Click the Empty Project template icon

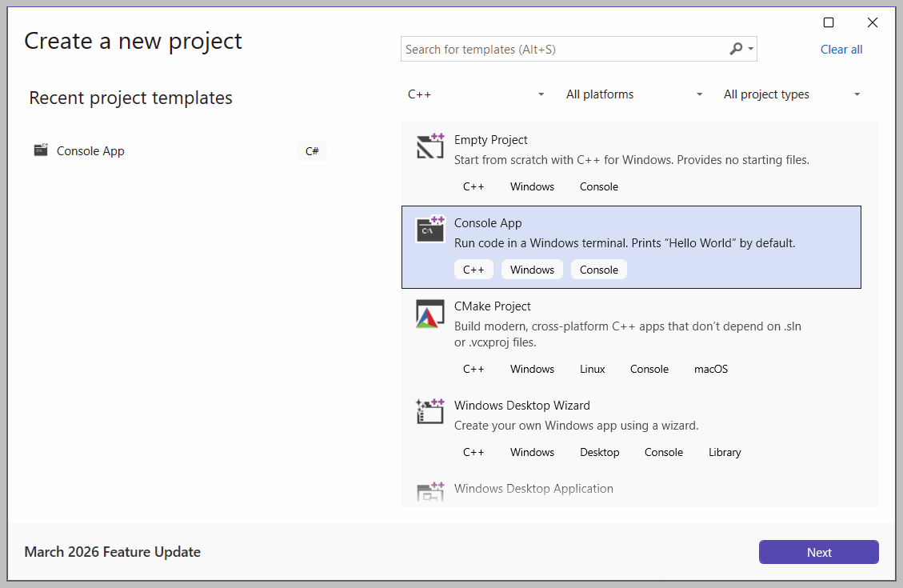[x=430, y=146]
